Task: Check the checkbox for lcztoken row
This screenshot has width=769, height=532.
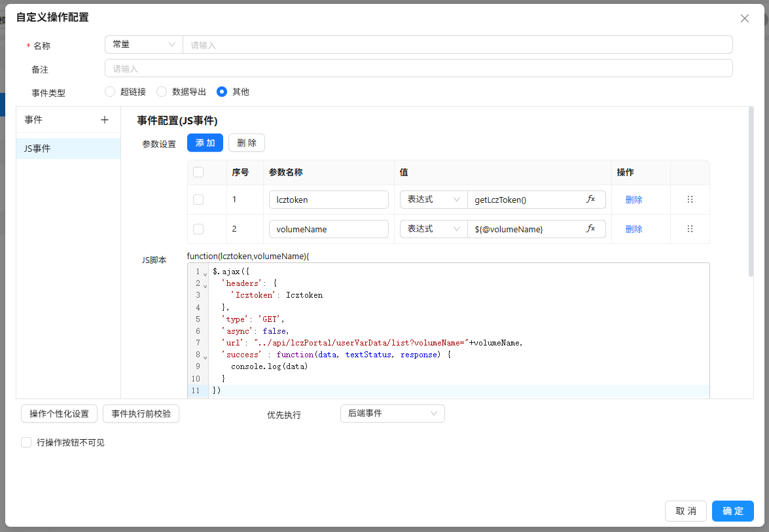Action: click(x=198, y=200)
